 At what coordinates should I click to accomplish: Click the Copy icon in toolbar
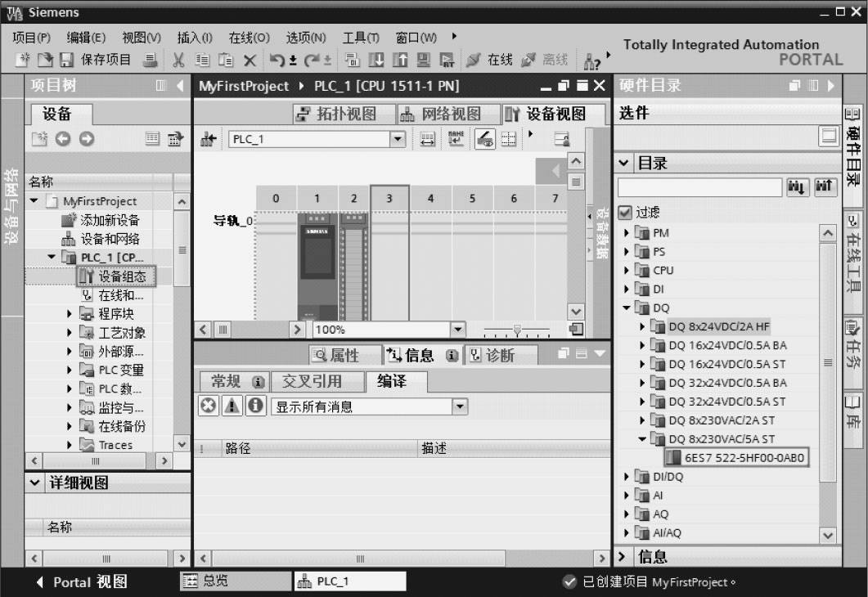tap(202, 60)
